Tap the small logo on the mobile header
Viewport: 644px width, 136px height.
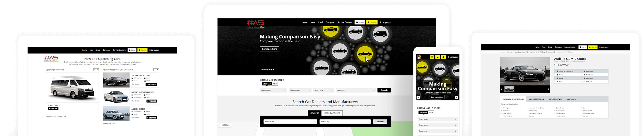point(419,57)
